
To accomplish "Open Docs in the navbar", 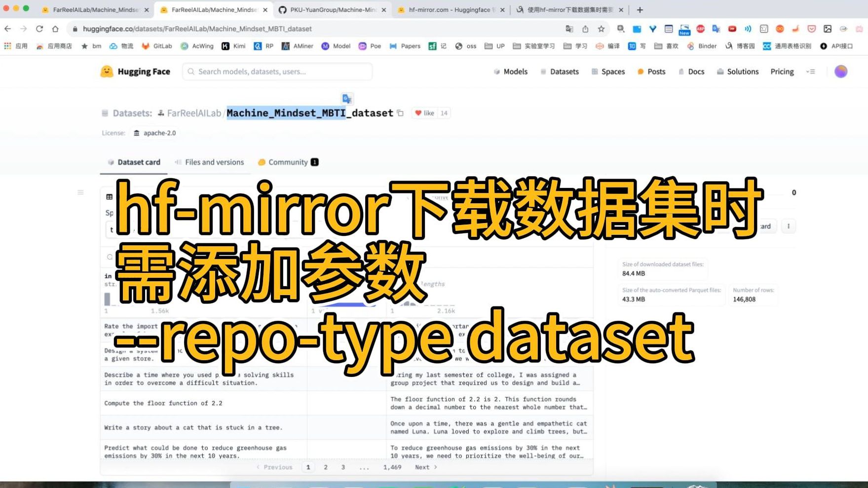I will coord(691,72).
